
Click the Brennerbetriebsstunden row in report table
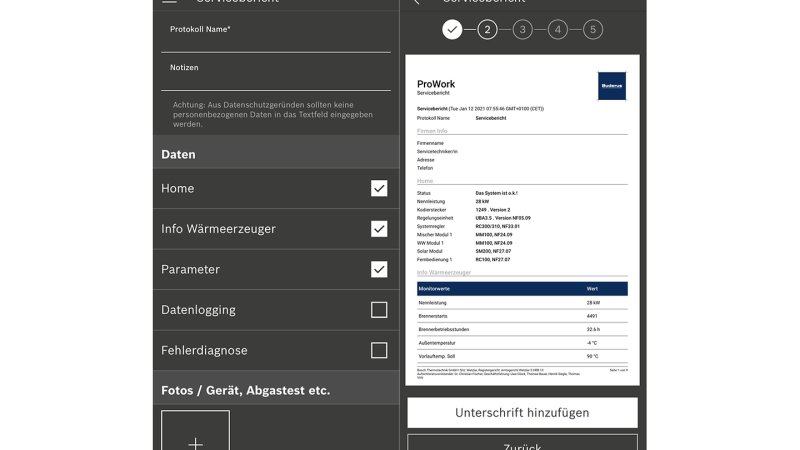click(522, 330)
